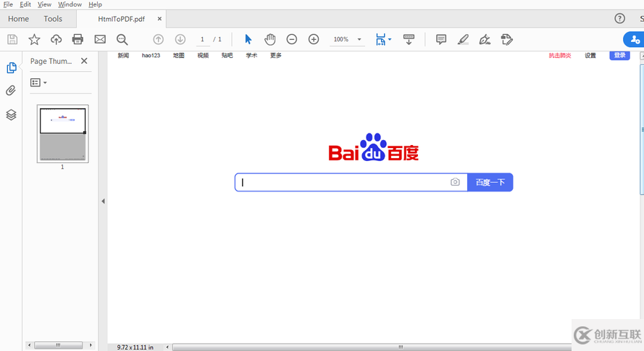Click the thumbnail scrollbar right arrow
644x351 pixels.
[x=91, y=345]
